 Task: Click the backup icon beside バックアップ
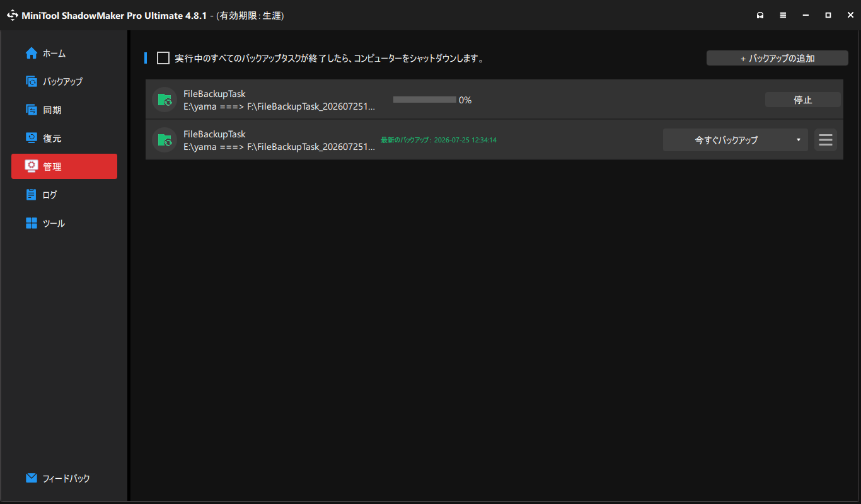pos(32,81)
